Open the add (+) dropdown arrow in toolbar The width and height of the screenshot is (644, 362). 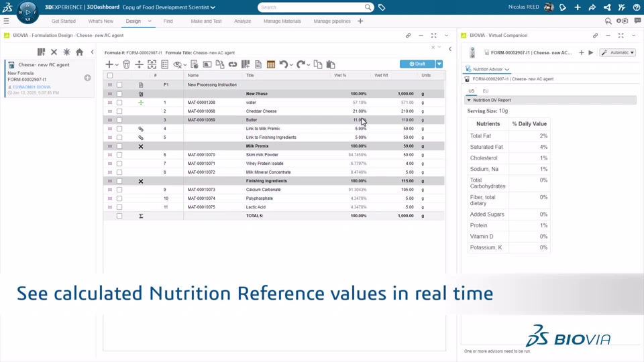(x=117, y=65)
